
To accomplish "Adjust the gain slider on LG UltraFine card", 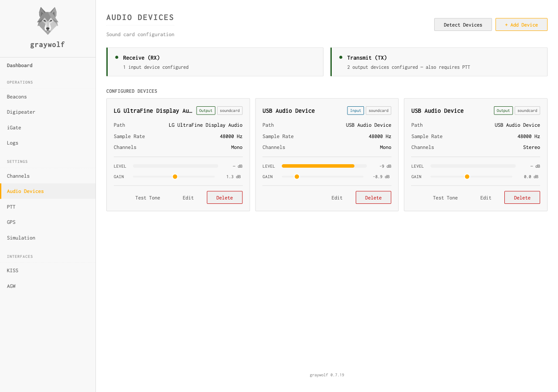I will [x=175, y=176].
